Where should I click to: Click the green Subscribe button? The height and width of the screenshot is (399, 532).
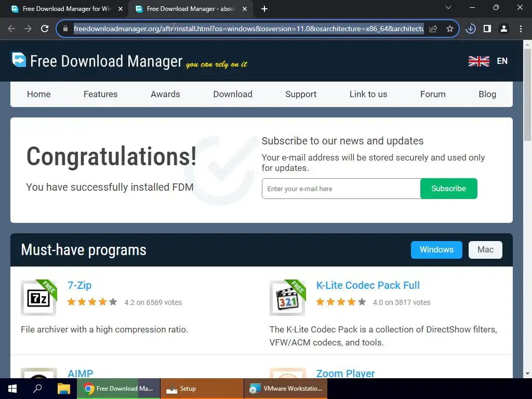point(448,189)
